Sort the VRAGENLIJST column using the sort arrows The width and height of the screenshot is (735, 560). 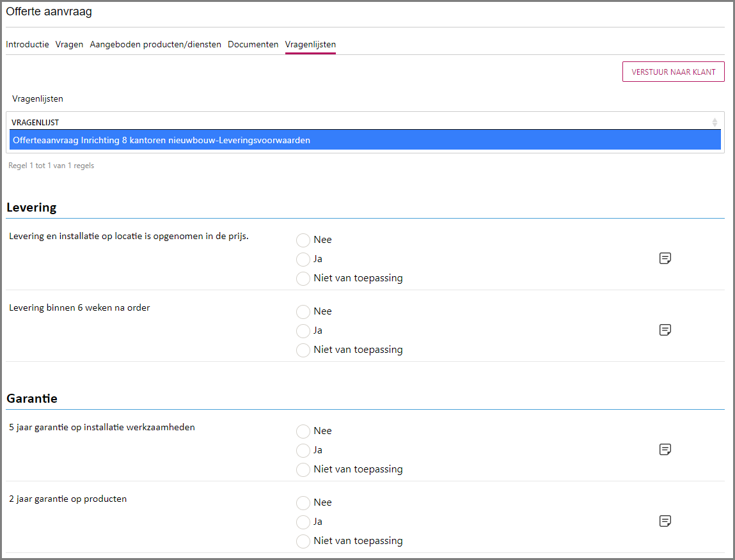(715, 122)
